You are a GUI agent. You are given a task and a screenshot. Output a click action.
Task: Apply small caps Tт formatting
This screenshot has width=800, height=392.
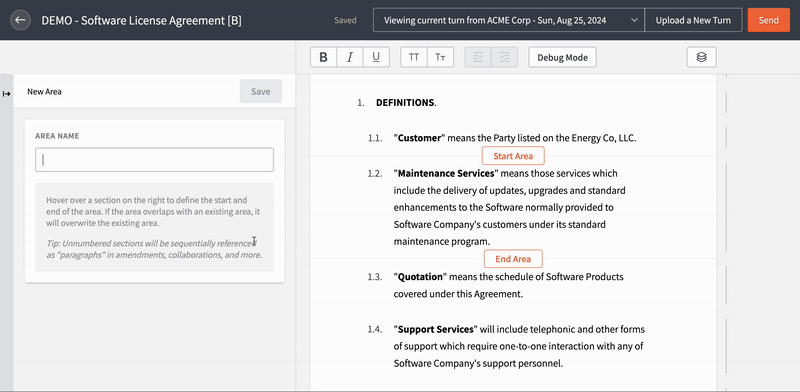(x=440, y=57)
